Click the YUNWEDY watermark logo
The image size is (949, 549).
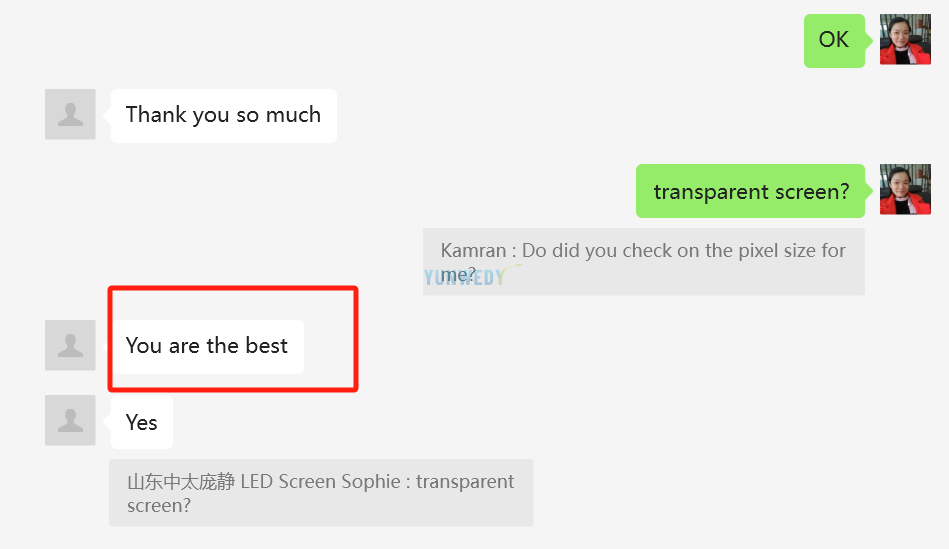click(x=465, y=277)
